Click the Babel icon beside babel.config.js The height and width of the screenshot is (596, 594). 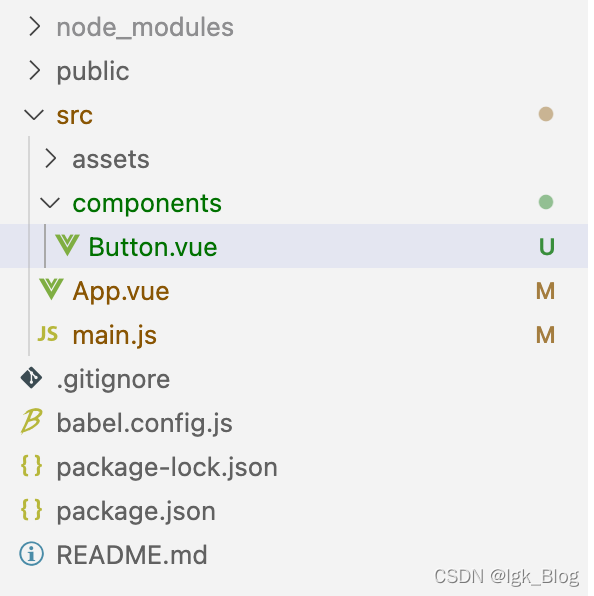pos(32,422)
